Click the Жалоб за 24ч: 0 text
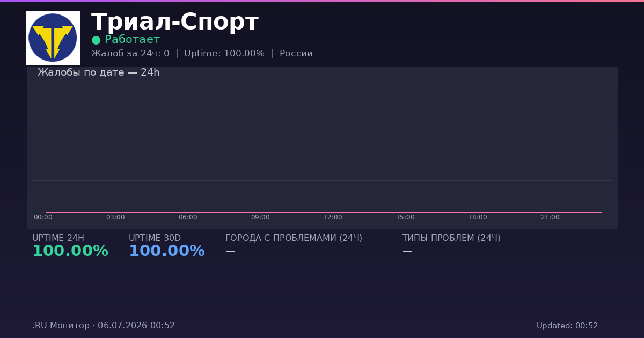The image size is (644, 338). click(x=130, y=54)
